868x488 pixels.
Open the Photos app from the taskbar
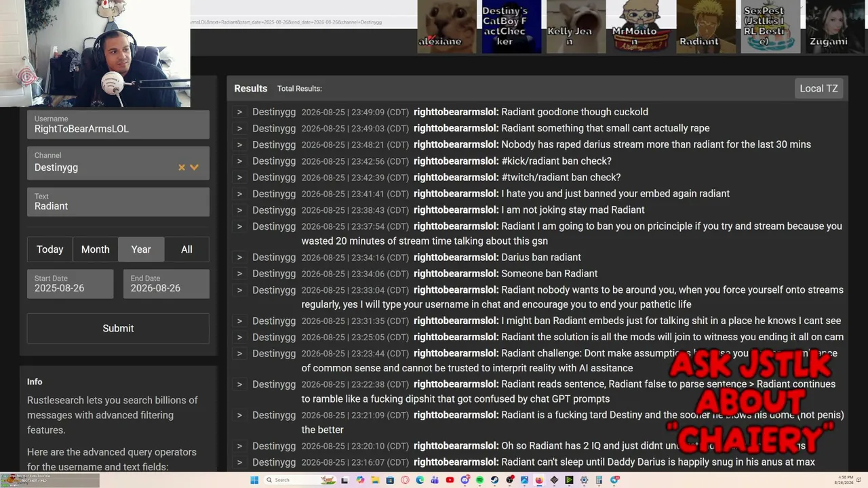[524, 480]
